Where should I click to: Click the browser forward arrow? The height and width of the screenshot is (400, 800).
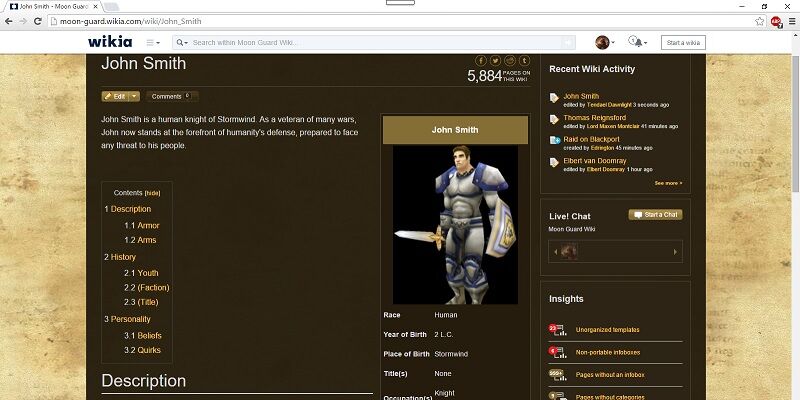point(23,21)
